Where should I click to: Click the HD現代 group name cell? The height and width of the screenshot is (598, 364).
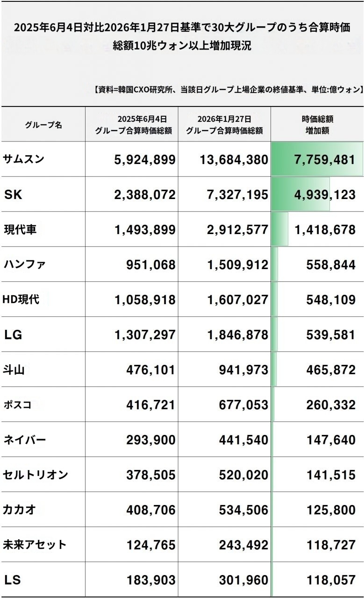click(x=21, y=299)
